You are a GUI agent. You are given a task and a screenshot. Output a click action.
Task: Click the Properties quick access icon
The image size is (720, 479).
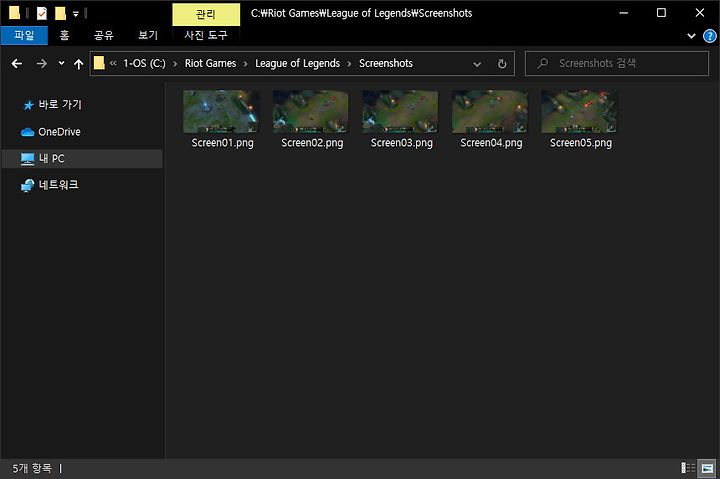click(42, 13)
